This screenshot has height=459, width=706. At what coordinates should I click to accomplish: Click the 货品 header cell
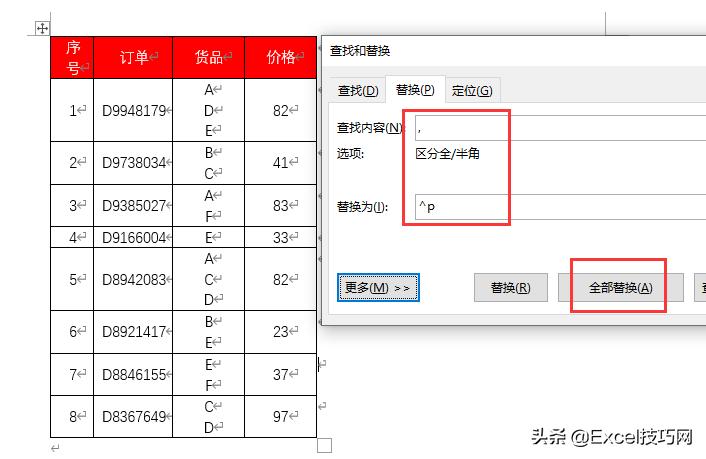point(208,58)
